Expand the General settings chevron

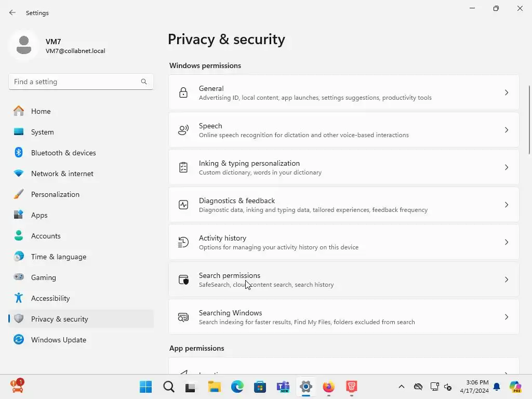click(x=507, y=92)
